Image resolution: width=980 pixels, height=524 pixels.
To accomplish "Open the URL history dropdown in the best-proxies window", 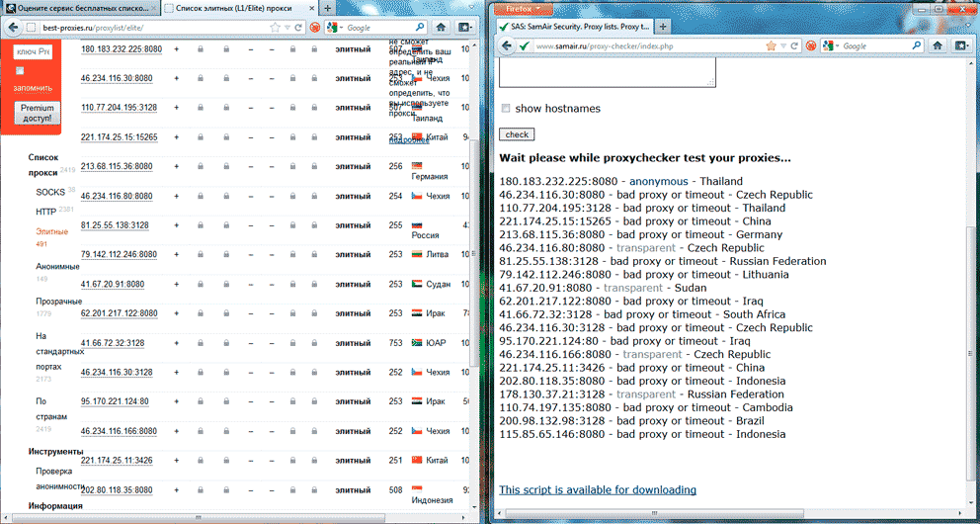I will [x=286, y=28].
